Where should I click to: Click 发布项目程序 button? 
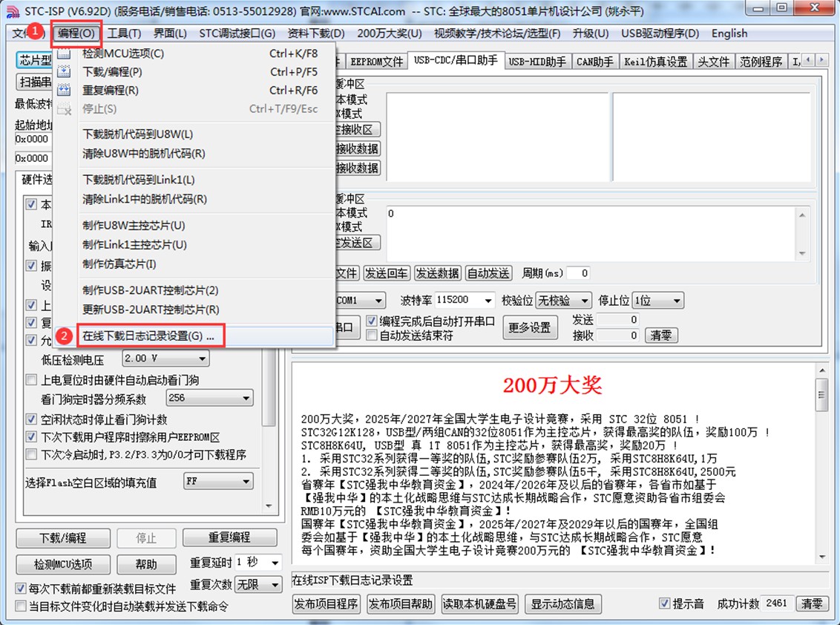click(x=327, y=604)
